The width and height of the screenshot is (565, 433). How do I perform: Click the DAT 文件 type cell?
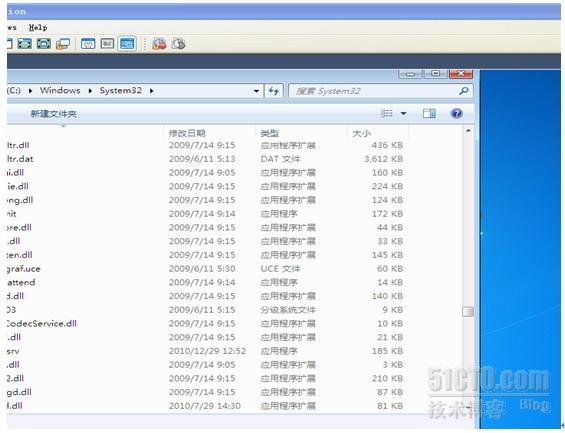[x=280, y=159]
